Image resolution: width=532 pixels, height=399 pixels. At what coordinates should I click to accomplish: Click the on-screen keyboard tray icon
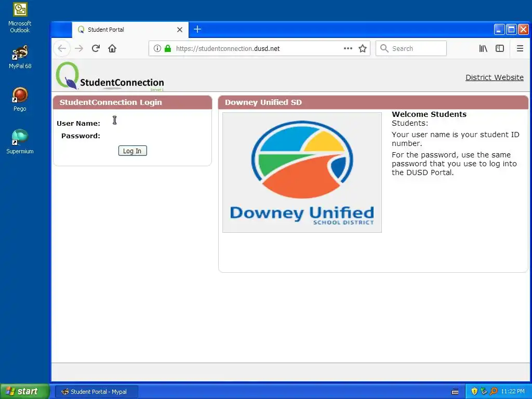point(455,392)
